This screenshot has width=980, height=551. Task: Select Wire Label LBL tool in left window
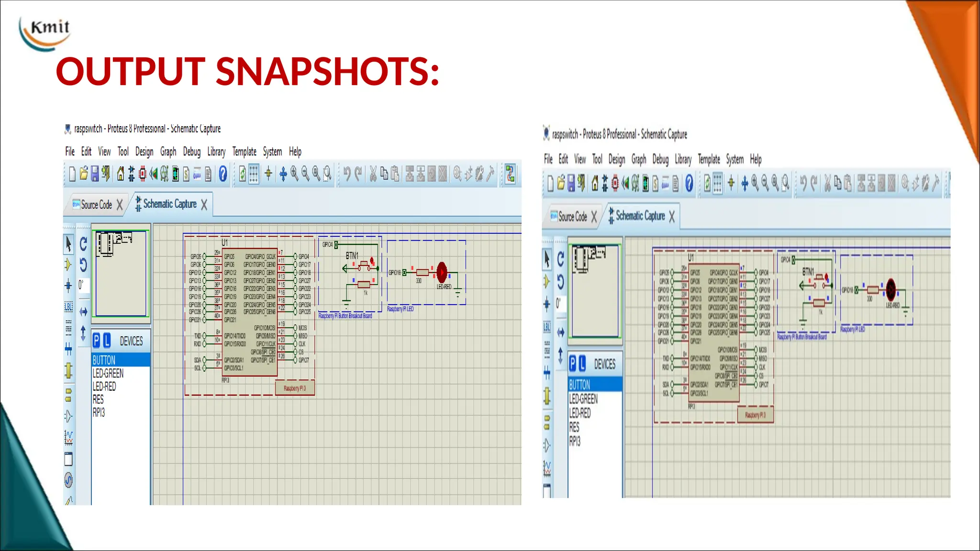[x=68, y=307]
